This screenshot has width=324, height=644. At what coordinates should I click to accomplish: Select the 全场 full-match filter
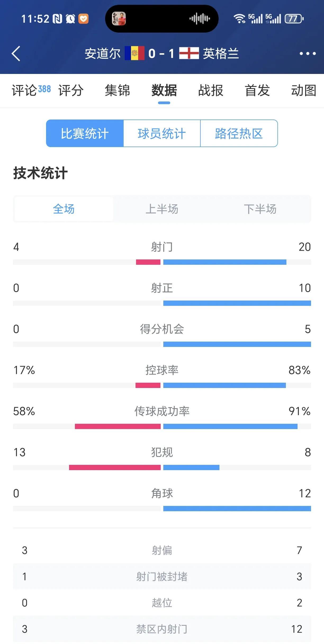coord(64,209)
